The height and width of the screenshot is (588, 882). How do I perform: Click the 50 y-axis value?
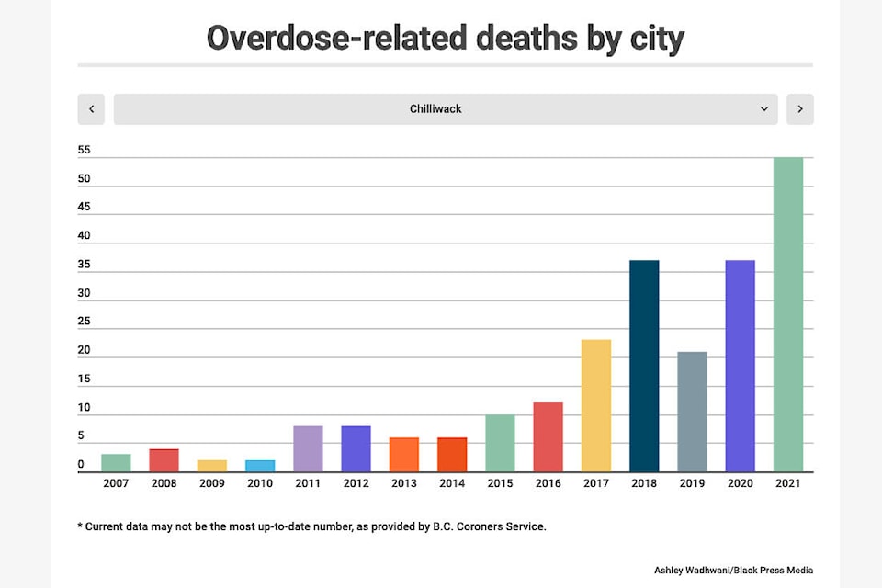coord(84,178)
